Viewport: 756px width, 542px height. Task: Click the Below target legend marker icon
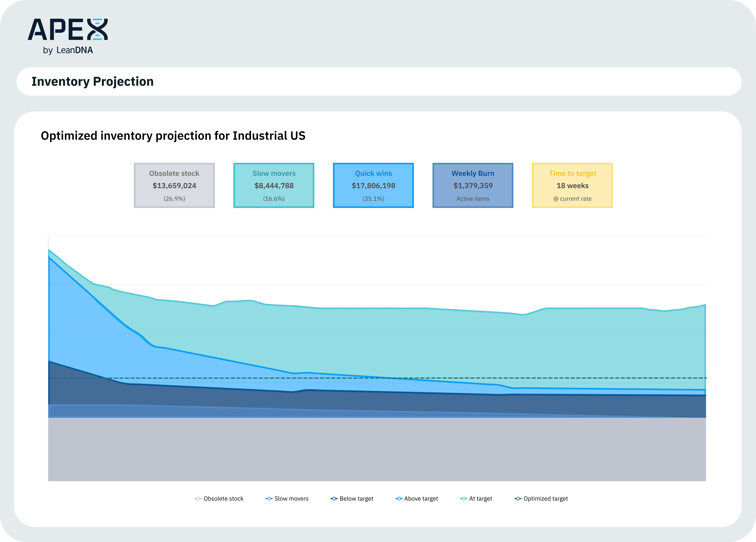point(334,499)
